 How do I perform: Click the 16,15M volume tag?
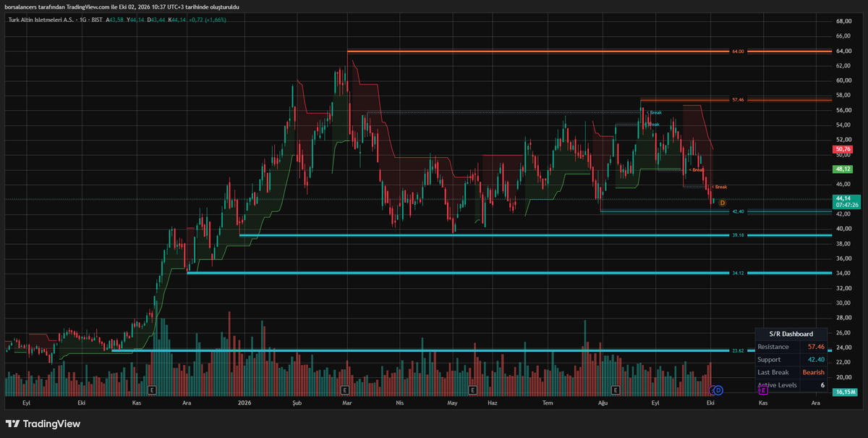[845, 392]
